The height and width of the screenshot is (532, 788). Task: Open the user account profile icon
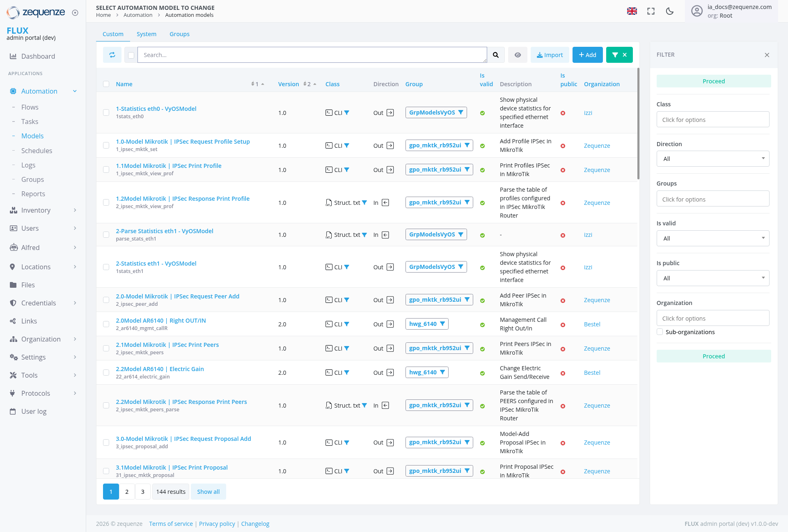(696, 11)
